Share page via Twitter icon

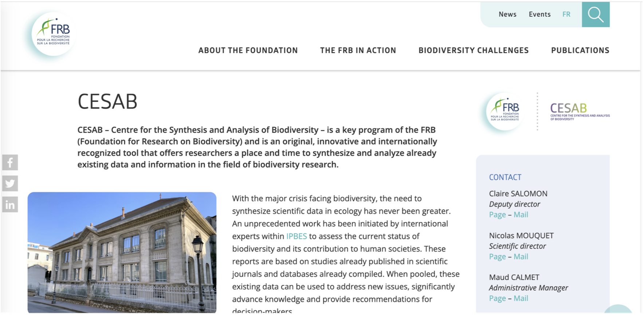click(x=10, y=184)
